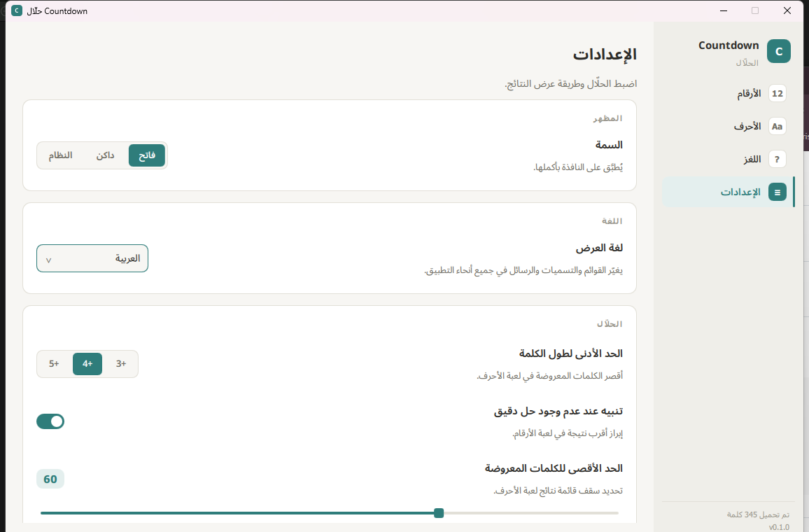Click the تم تحميل 345 كلمة status text
This screenshot has width=809, height=532.
pyautogui.click(x=758, y=514)
